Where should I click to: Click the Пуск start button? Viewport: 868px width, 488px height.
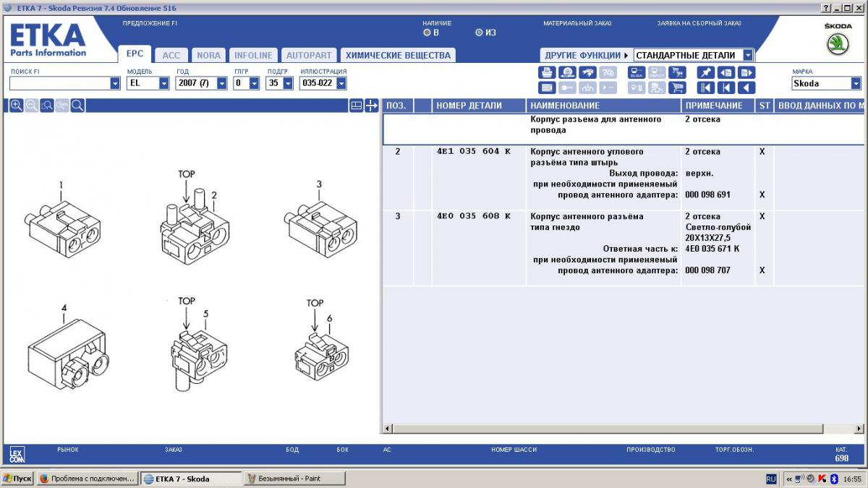[17, 479]
